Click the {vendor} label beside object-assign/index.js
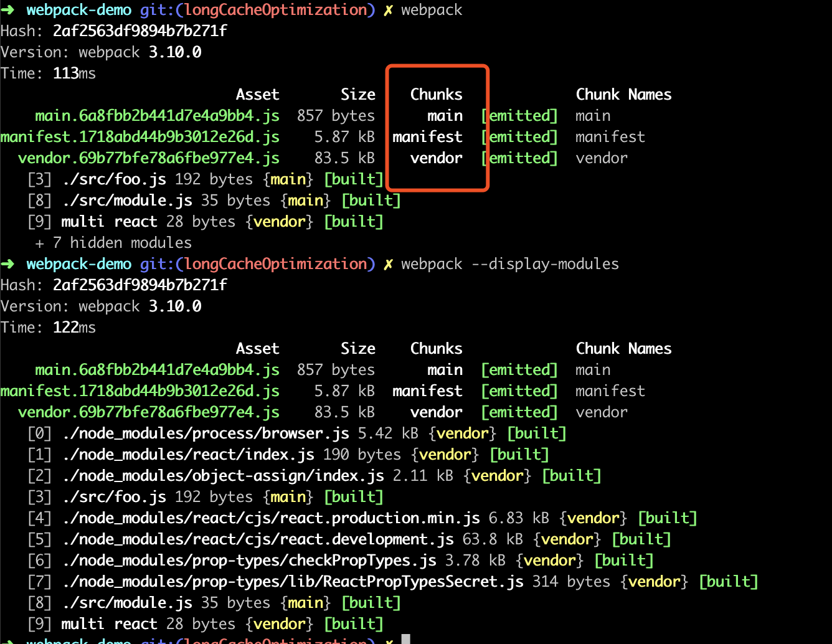832x644 pixels. coord(497,476)
